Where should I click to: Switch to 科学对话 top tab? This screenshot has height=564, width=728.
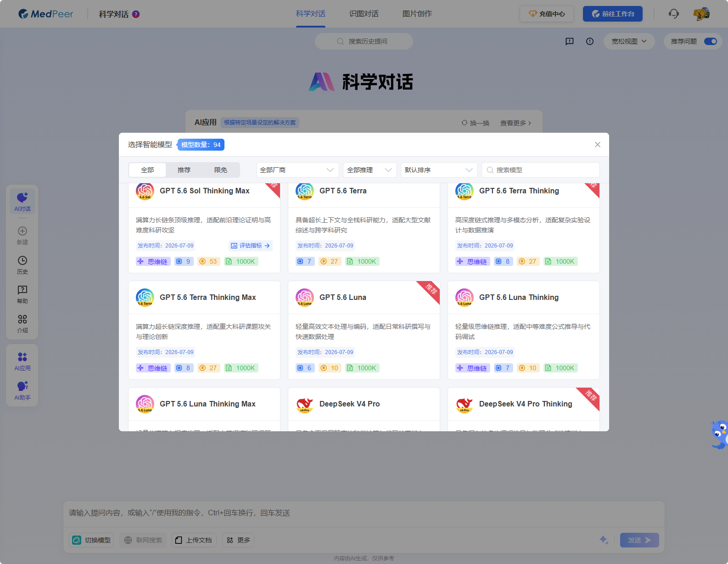click(x=311, y=14)
